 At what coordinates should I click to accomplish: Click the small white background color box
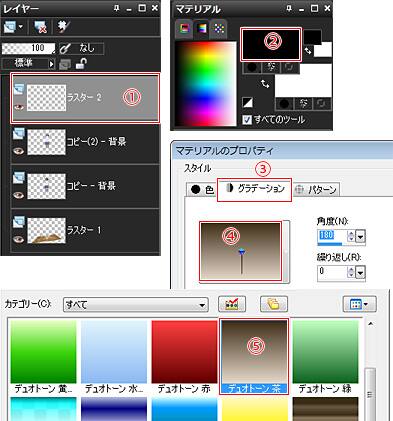(x=323, y=50)
